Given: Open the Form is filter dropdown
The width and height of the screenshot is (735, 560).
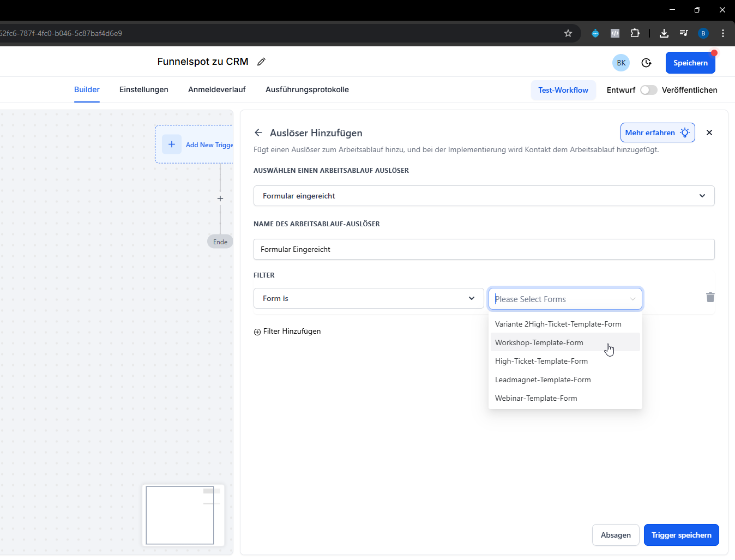Looking at the screenshot, I should [x=369, y=298].
